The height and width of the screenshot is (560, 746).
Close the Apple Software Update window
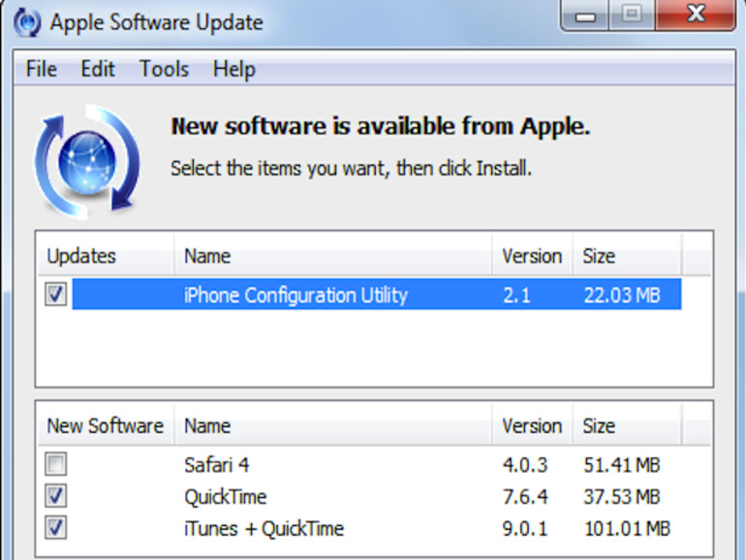pos(696,15)
